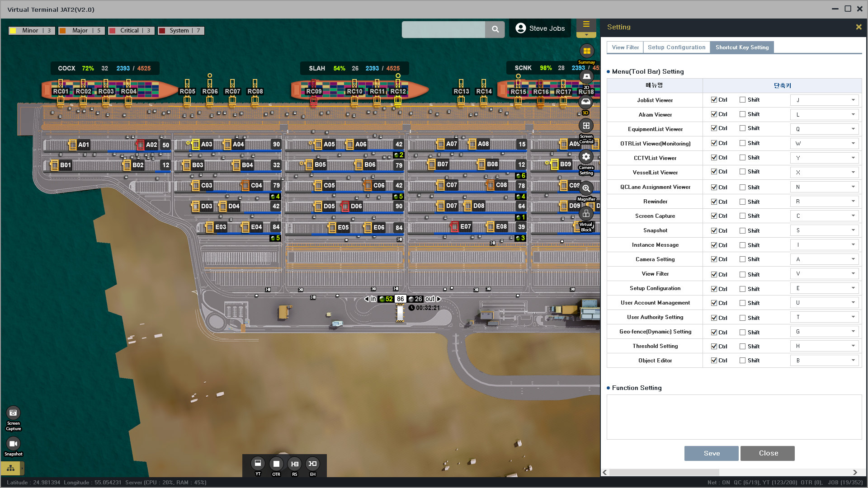
Task: Open Camera Setting gear icon
Action: [x=586, y=157]
